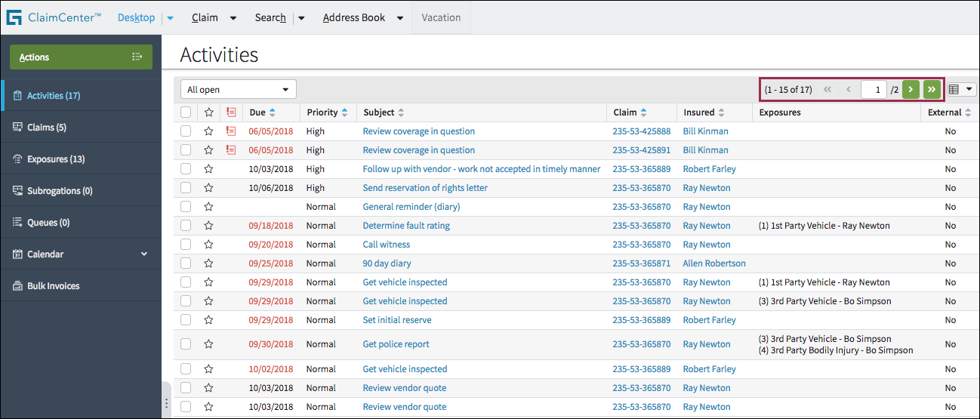Open the Determine fault rating activity link
The height and width of the screenshot is (419, 980).
[x=406, y=226]
